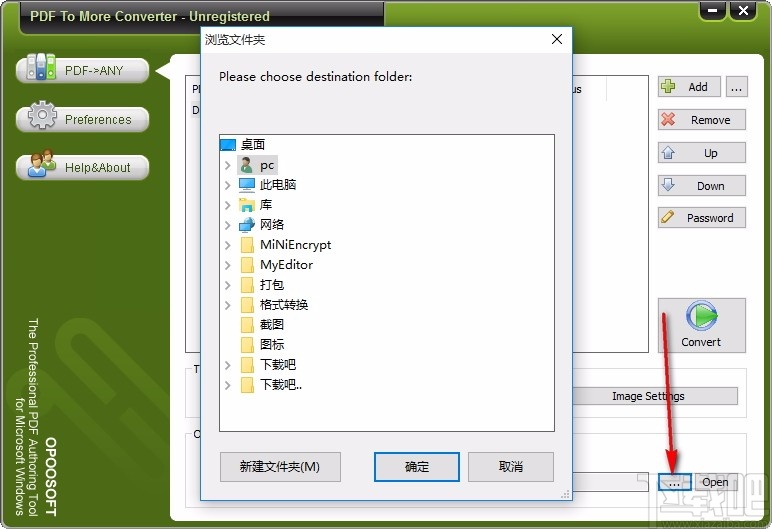Click the 图标 folder icon
This screenshot has height=529, width=772.
[x=247, y=345]
